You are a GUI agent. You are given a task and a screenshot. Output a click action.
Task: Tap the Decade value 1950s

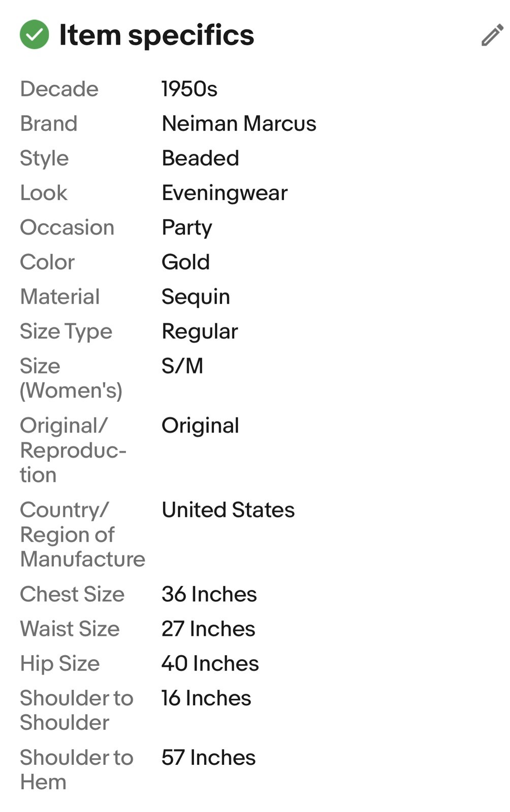tap(189, 89)
